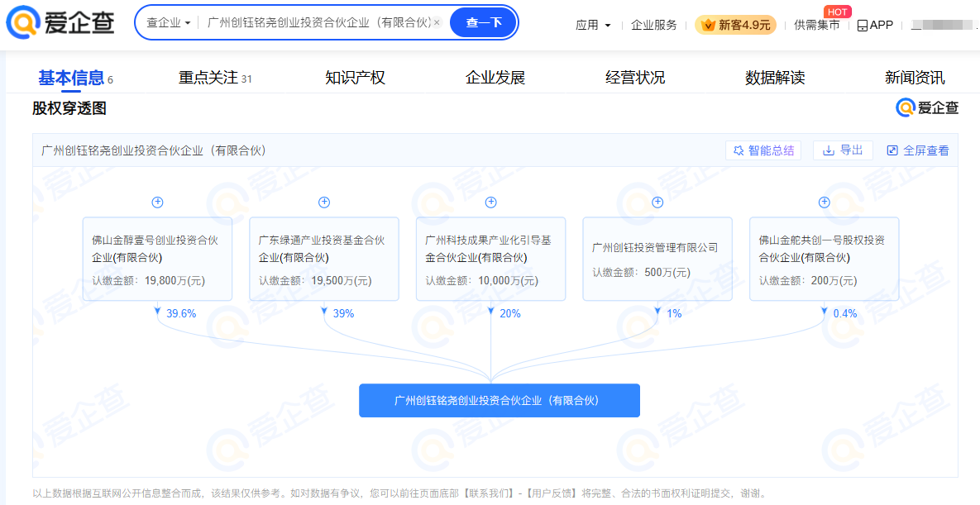Click the 爱企查 logo at top left
Viewport: 980px width, 505px height.
(x=60, y=23)
